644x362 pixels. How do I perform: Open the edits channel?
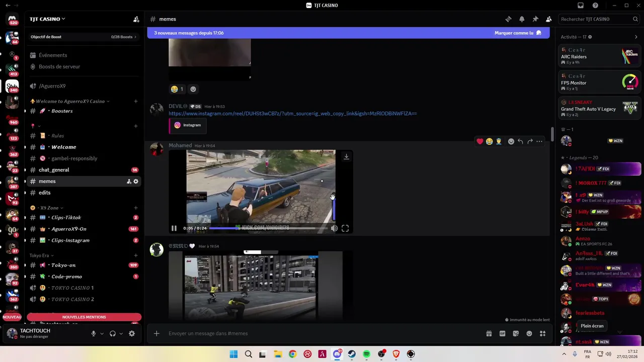coord(84,193)
